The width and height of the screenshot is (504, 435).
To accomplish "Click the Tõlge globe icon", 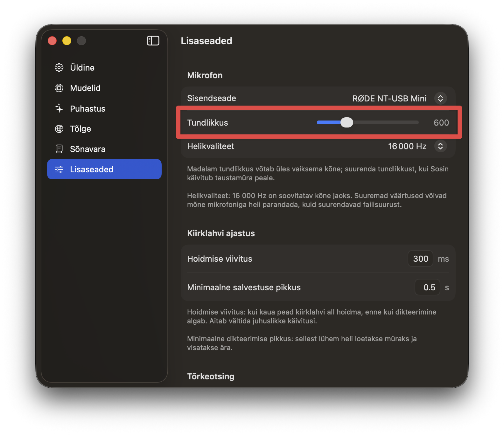I will tap(59, 129).
